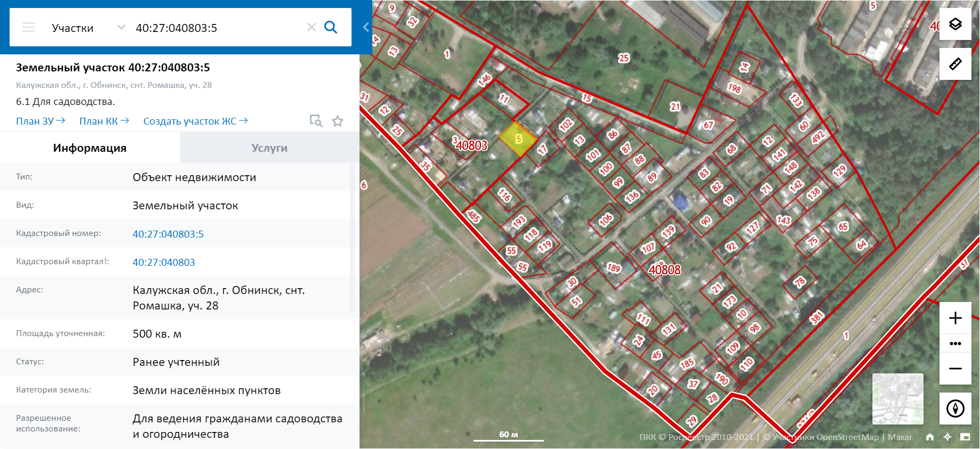Collapse the side panel with the chevron arrow

click(x=366, y=27)
